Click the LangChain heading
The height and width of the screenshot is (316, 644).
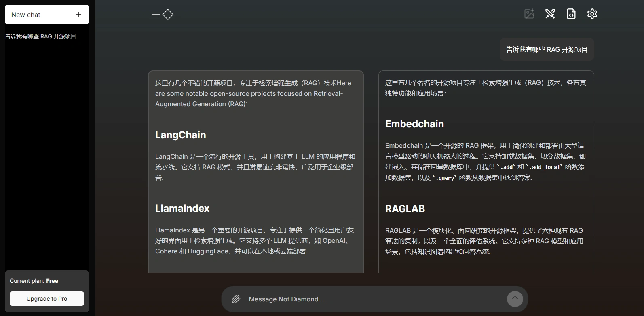click(x=181, y=135)
